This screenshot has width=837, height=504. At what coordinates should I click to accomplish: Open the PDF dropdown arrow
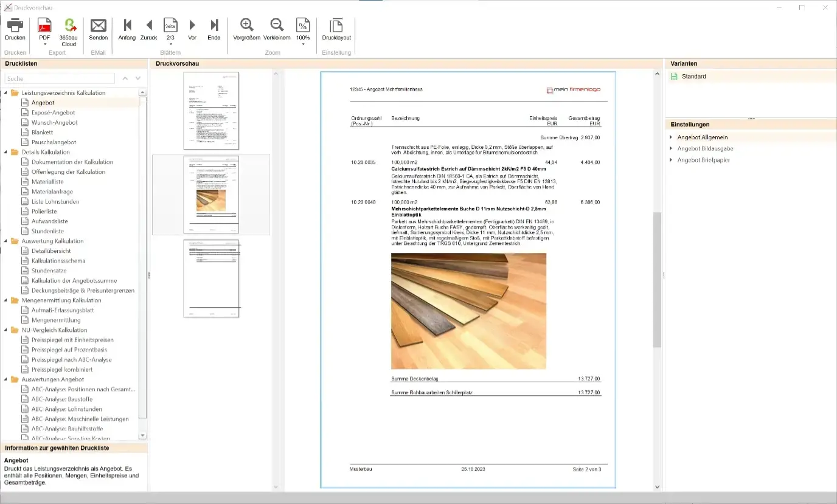click(x=44, y=44)
